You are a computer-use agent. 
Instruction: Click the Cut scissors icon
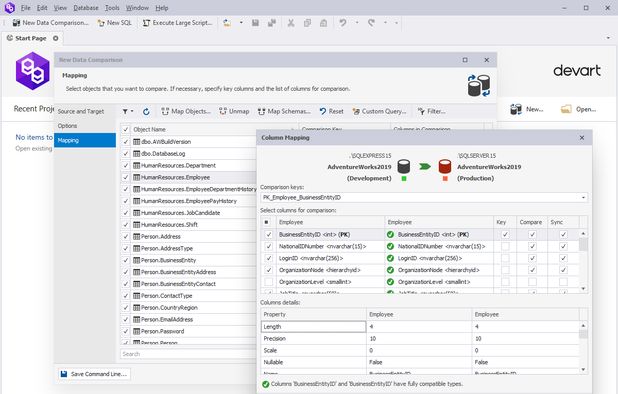tap(291, 23)
